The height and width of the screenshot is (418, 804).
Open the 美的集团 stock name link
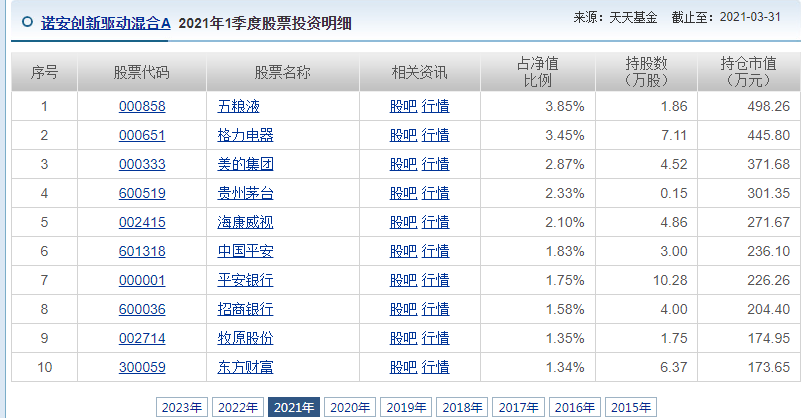click(x=245, y=164)
